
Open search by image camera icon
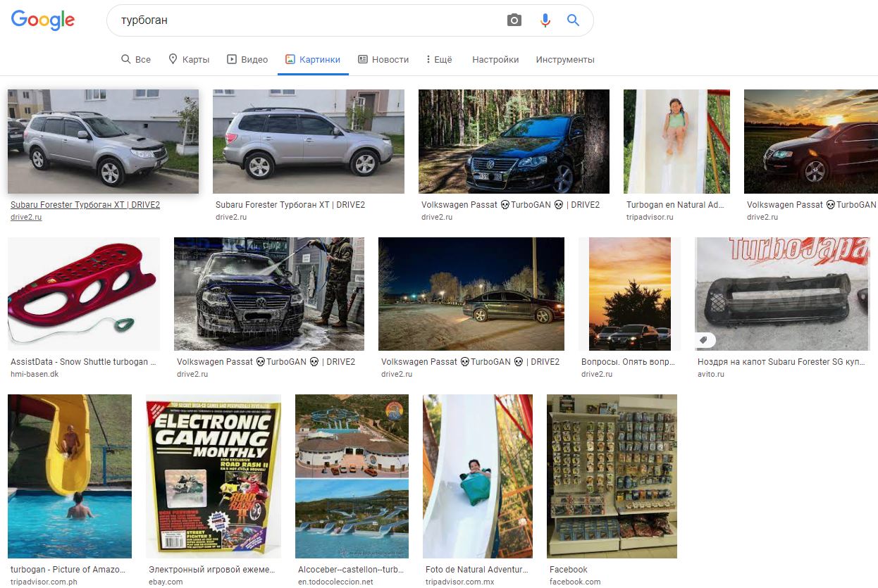(x=514, y=20)
